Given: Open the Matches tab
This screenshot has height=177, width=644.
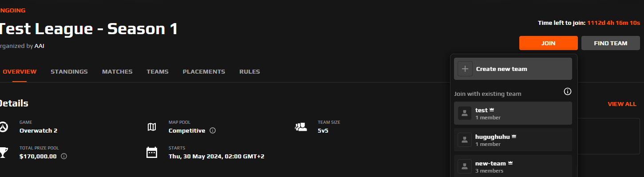Looking at the screenshot, I should pyautogui.click(x=117, y=71).
